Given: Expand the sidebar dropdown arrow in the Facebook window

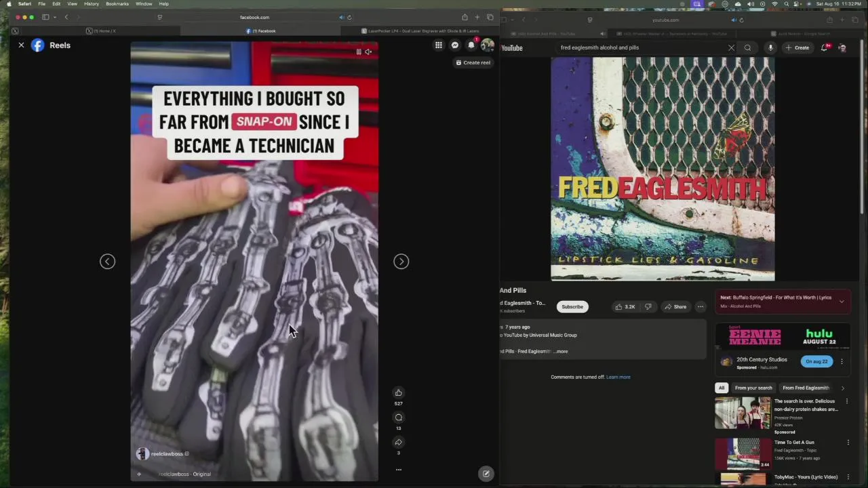Looking at the screenshot, I should [x=54, y=17].
